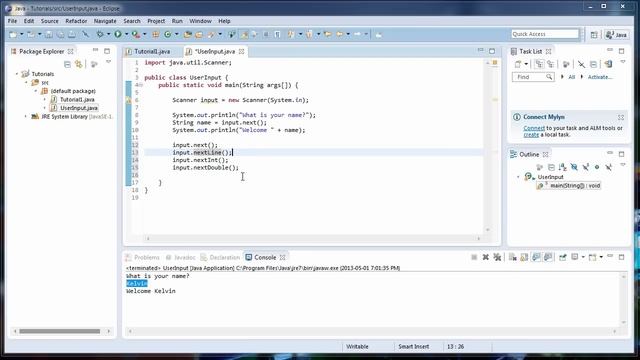Switch to Tutorial1.java editor tab
Screen dimensions: 640x360
tap(152, 51)
